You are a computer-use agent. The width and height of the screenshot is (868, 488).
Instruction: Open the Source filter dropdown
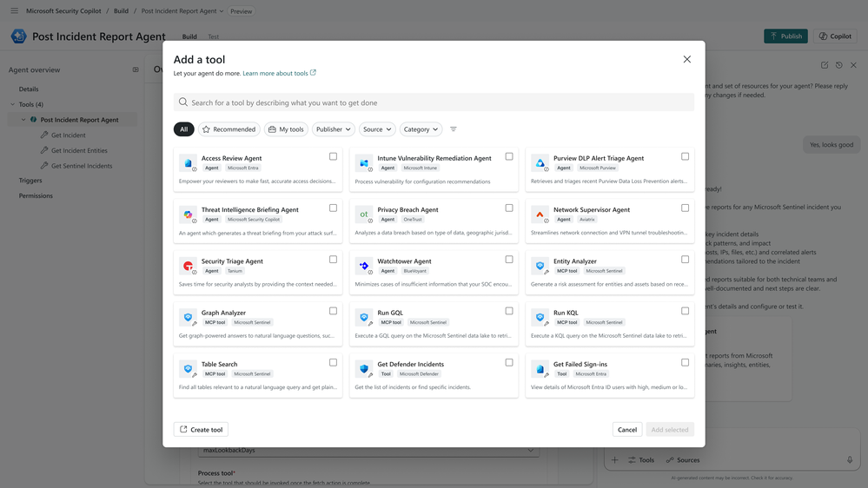click(377, 129)
